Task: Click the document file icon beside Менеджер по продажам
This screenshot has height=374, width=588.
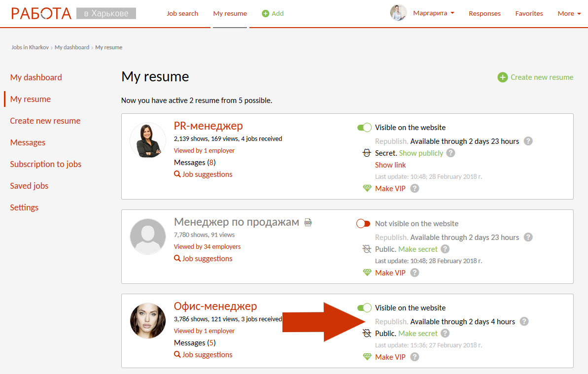Action: 308,223
